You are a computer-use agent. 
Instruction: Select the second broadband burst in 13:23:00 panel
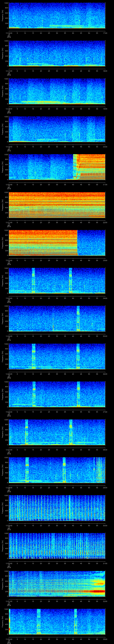70,280
